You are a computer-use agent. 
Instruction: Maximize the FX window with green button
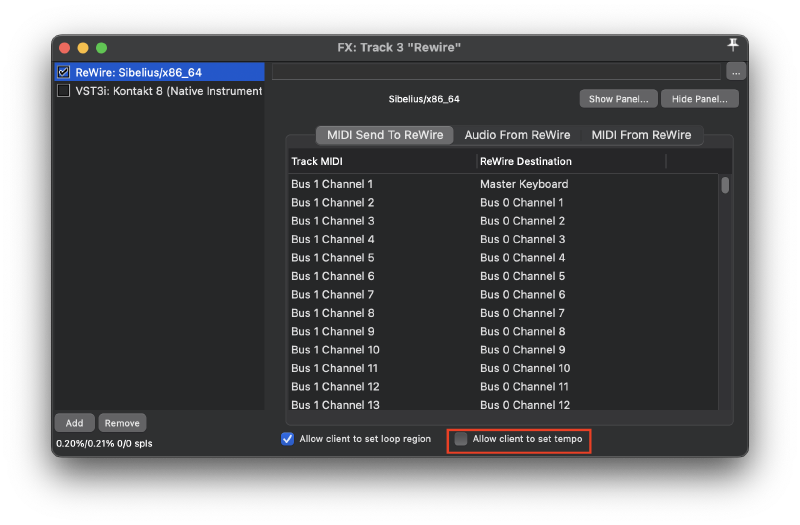pos(102,48)
